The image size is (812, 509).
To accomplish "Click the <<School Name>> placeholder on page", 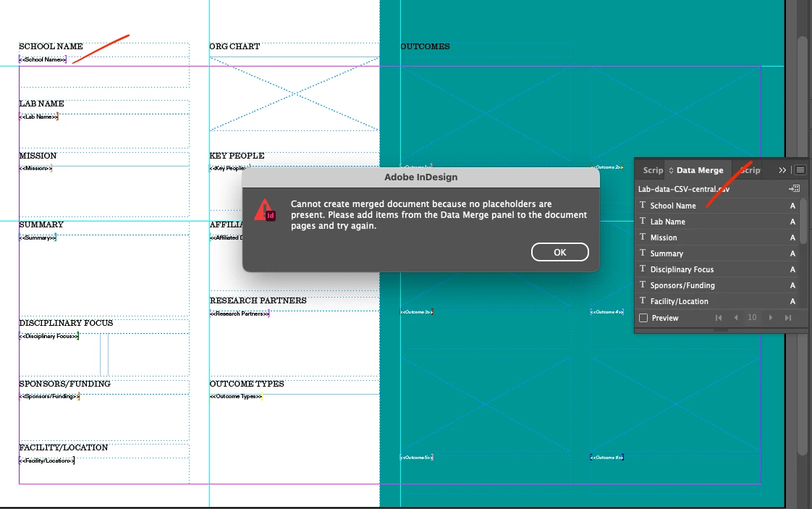I will 43,59.
